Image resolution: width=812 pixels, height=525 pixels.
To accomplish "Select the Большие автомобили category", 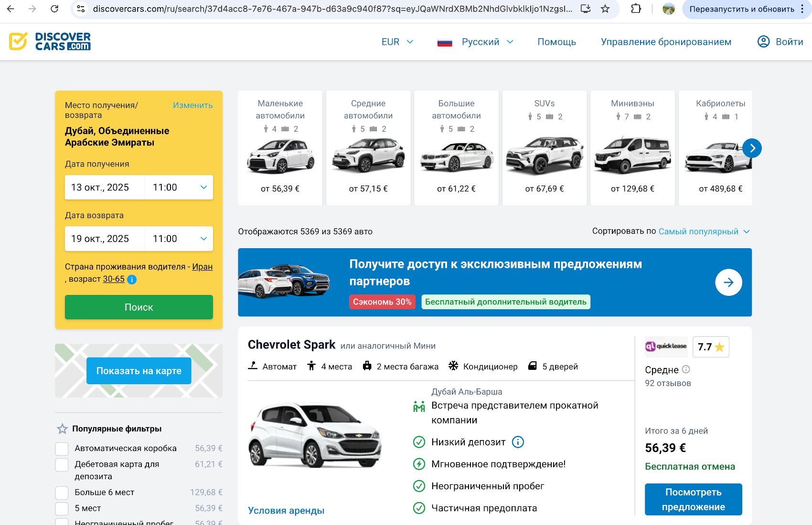I will click(x=456, y=148).
